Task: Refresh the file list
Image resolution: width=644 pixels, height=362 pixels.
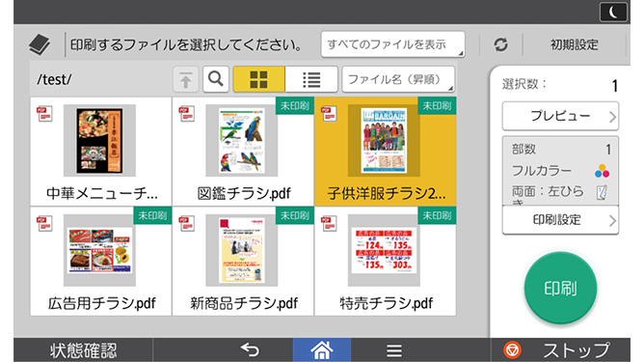Action: pos(500,44)
